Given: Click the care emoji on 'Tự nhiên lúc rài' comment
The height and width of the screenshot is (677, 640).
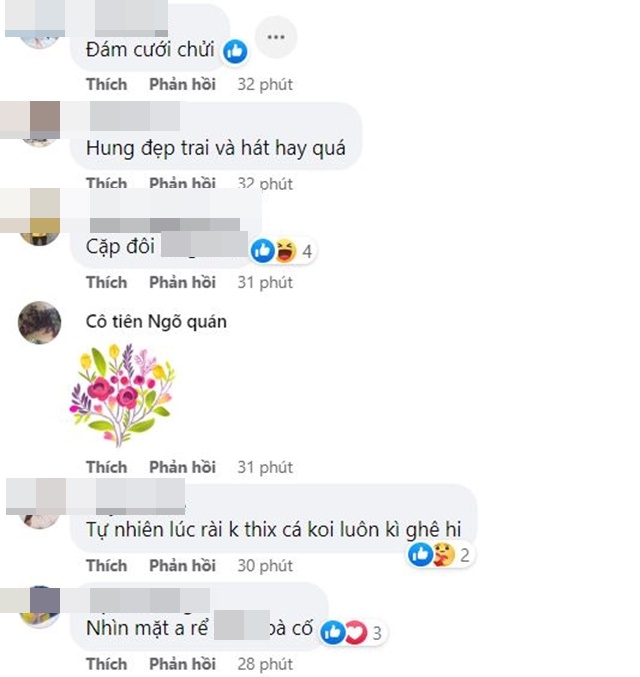Looking at the screenshot, I should [x=444, y=554].
